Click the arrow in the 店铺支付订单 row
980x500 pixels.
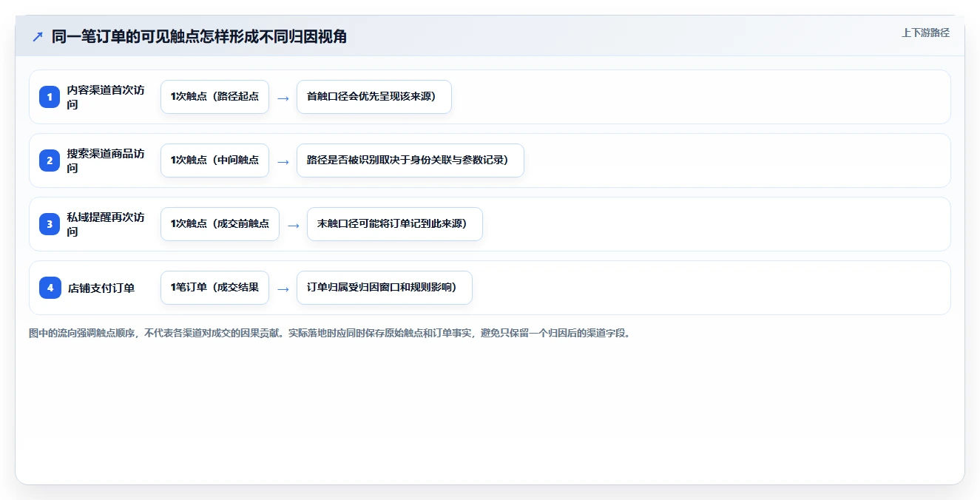(x=283, y=288)
